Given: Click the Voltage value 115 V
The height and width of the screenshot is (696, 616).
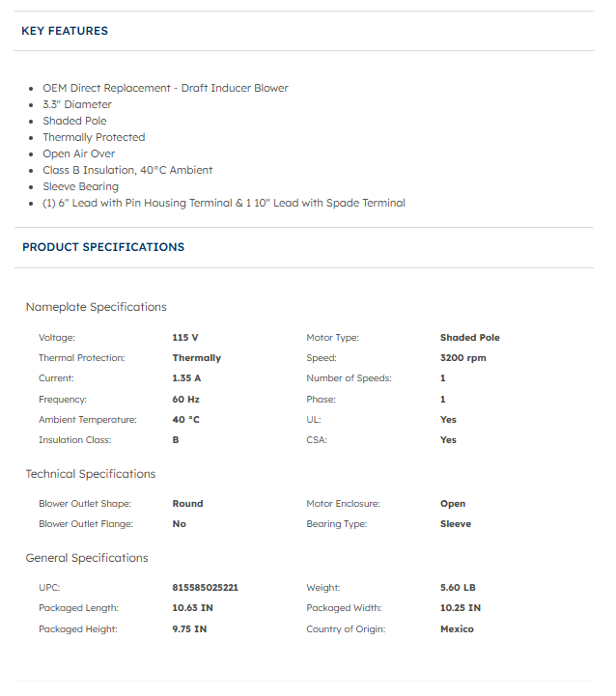Looking at the screenshot, I should (x=185, y=338).
